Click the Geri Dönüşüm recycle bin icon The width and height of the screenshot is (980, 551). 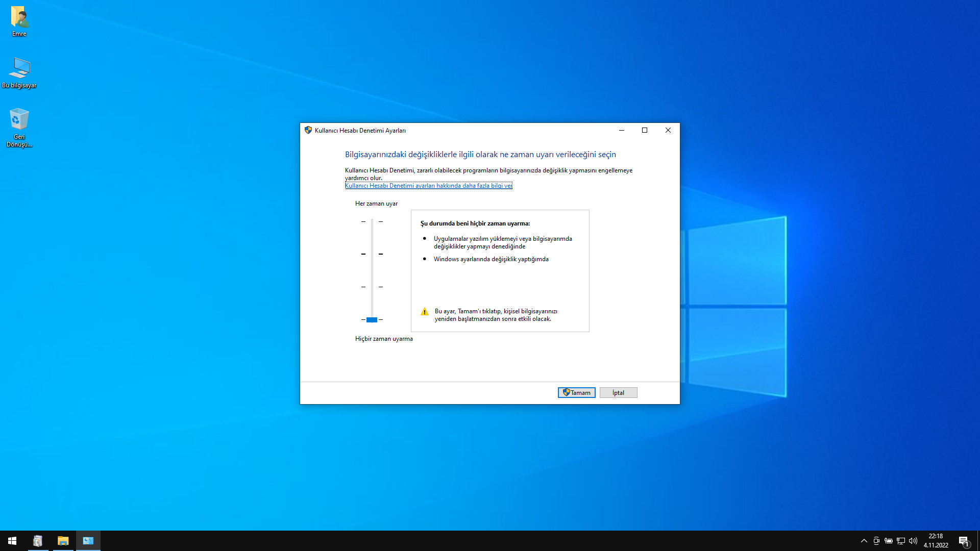(19, 120)
